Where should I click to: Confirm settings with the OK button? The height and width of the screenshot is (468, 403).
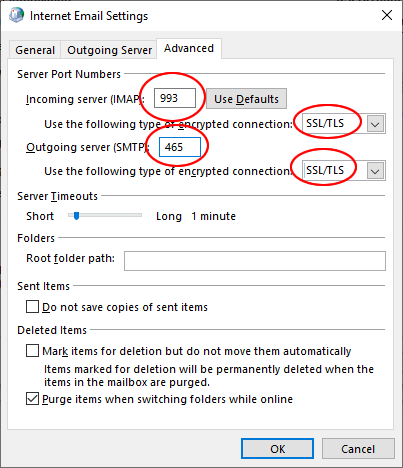[277, 449]
